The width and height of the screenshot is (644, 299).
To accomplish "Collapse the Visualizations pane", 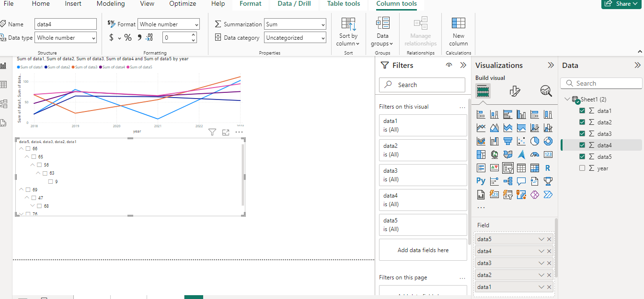I will tap(551, 65).
